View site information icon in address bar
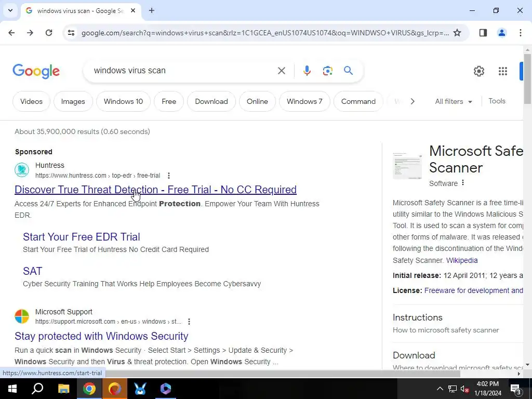This screenshot has width=532, height=399. tap(71, 33)
